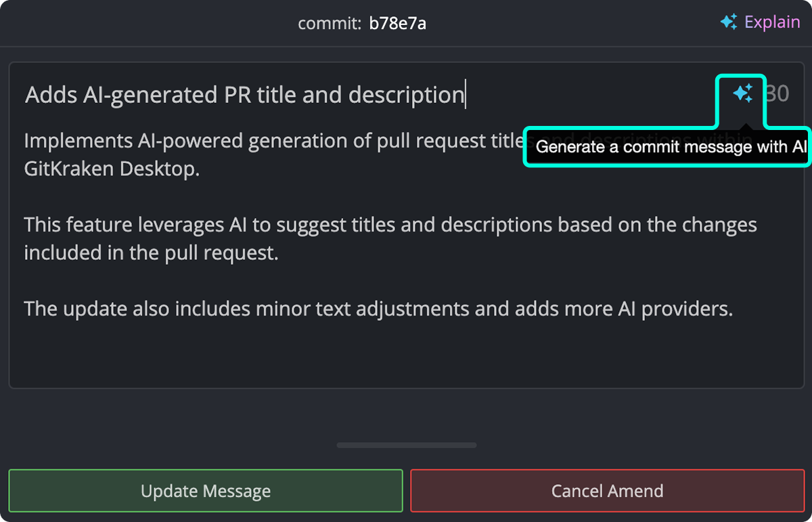Click the drag handle below the message editor

(x=406, y=445)
